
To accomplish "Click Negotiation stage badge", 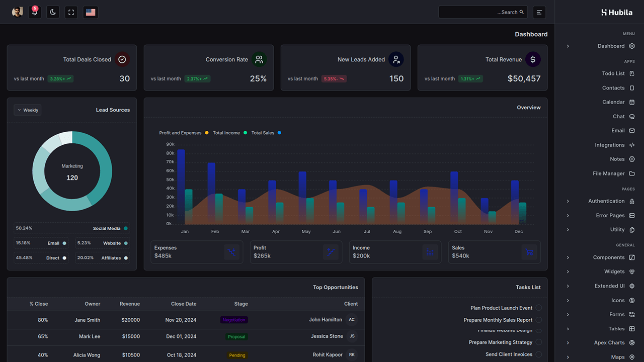I will coord(234,320).
